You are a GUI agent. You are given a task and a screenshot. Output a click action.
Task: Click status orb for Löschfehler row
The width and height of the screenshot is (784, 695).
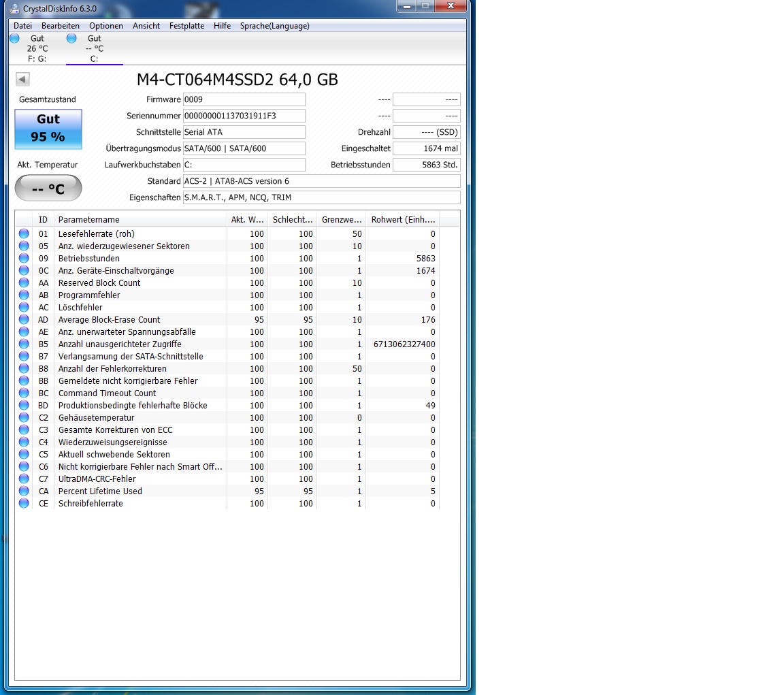[x=24, y=307]
